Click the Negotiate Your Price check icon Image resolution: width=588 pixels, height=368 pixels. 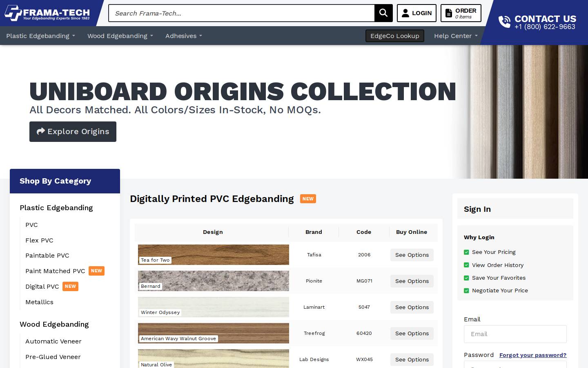click(466, 291)
